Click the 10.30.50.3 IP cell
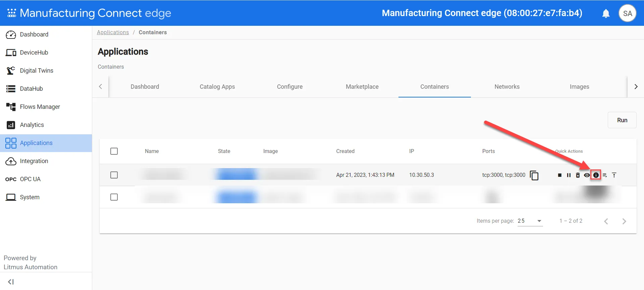The width and height of the screenshot is (644, 290). point(422,175)
